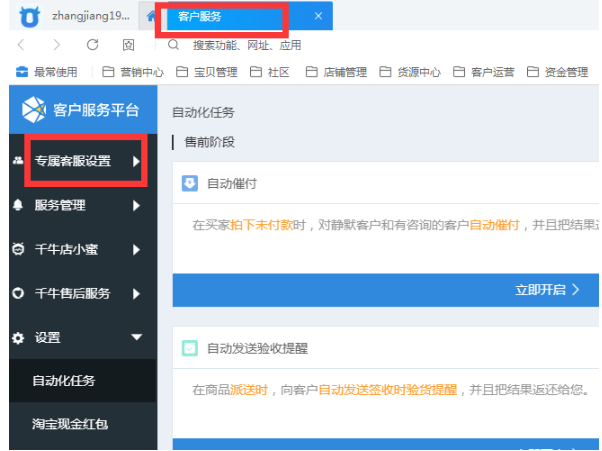Open the 宝贝管理 bookmark folder
Image resolution: width=602 pixels, height=451 pixels.
(207, 72)
